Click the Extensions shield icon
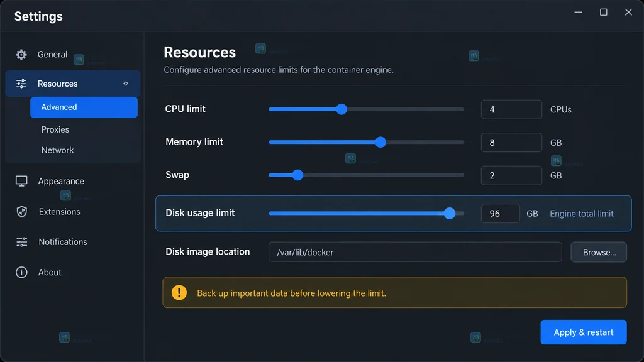Screen dimensions: 644x362 [22, 212]
